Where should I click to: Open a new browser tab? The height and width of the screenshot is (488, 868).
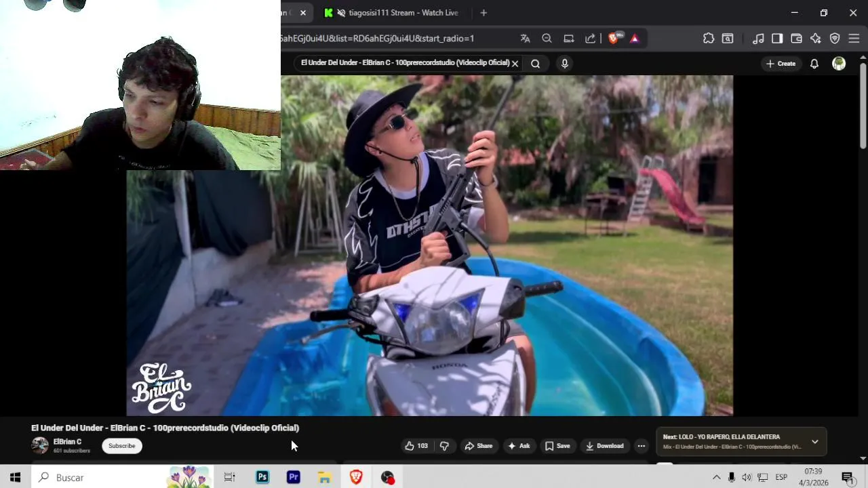pyautogui.click(x=484, y=13)
